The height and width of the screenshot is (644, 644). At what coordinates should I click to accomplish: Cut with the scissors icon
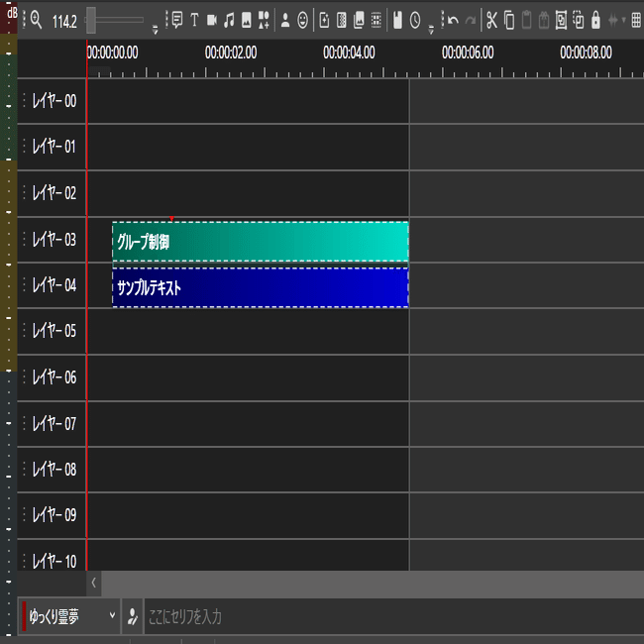[x=491, y=20]
